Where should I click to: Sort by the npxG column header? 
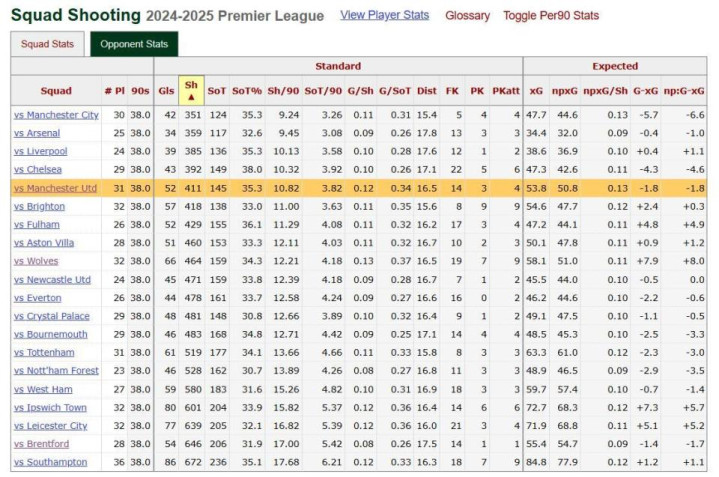click(x=567, y=91)
